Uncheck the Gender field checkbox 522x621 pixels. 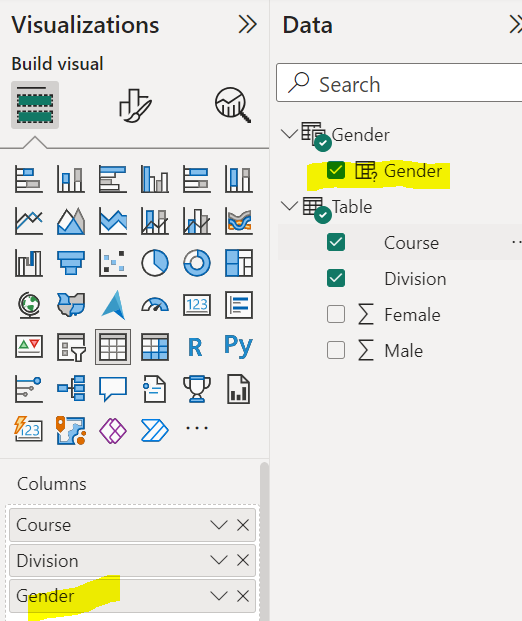coord(336,171)
